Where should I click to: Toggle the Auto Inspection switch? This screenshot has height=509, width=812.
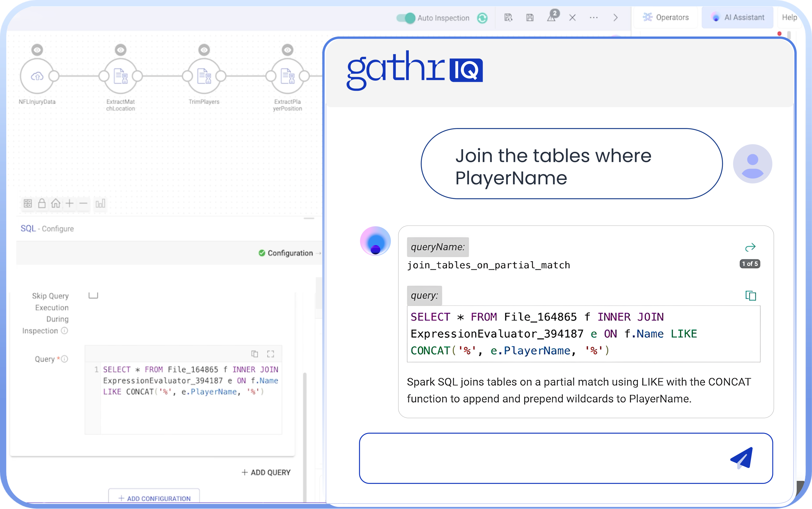click(406, 18)
